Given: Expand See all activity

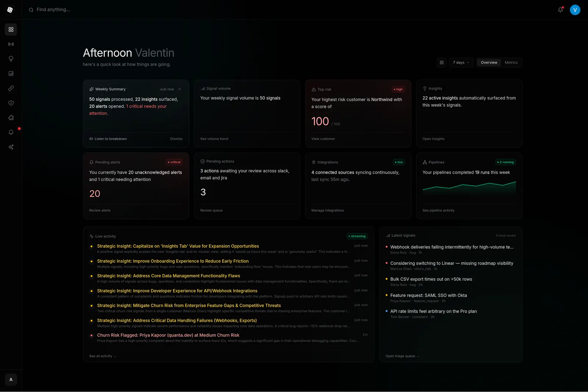Looking at the screenshot, I should pyautogui.click(x=102, y=356).
